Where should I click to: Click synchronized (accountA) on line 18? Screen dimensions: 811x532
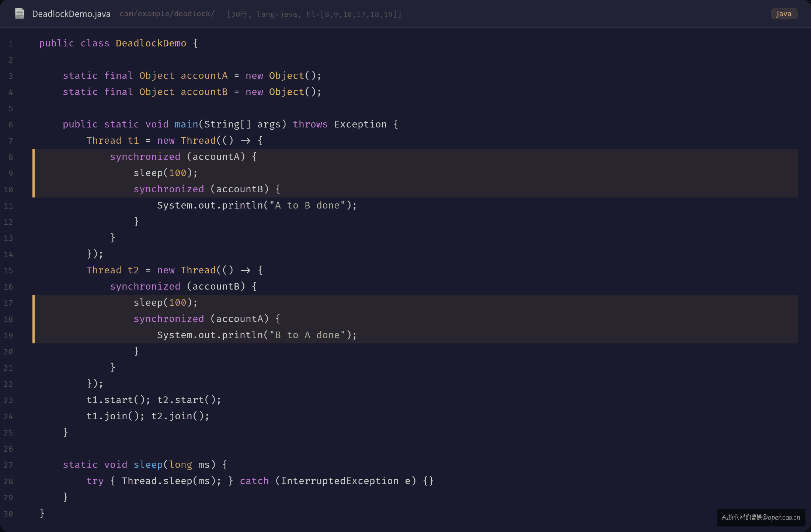click(x=201, y=319)
